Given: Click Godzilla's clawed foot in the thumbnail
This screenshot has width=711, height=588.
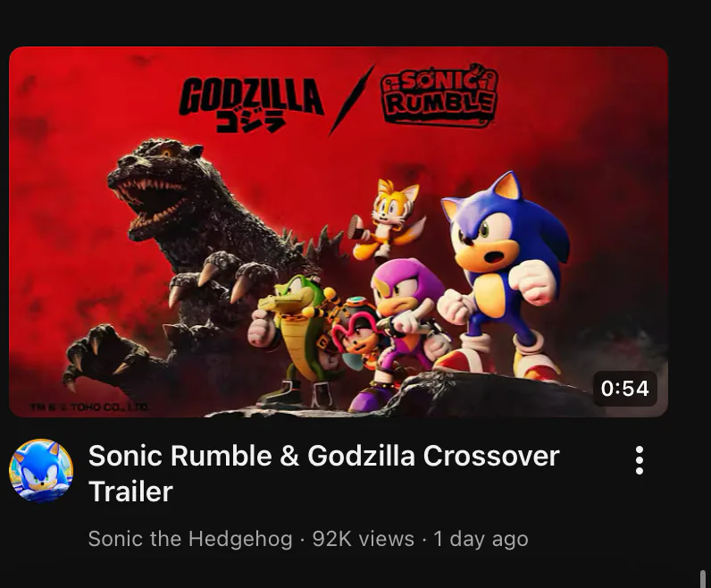Looking at the screenshot, I should pyautogui.click(x=107, y=357).
